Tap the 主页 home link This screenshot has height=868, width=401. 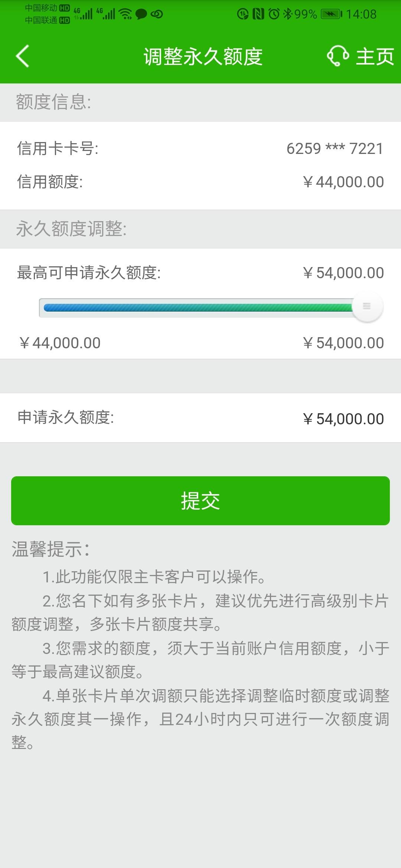point(375,56)
